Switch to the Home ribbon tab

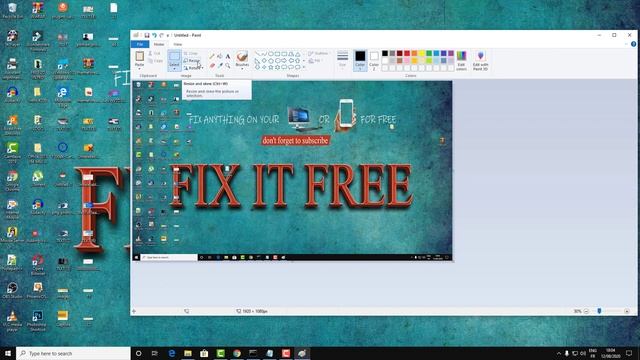point(159,44)
